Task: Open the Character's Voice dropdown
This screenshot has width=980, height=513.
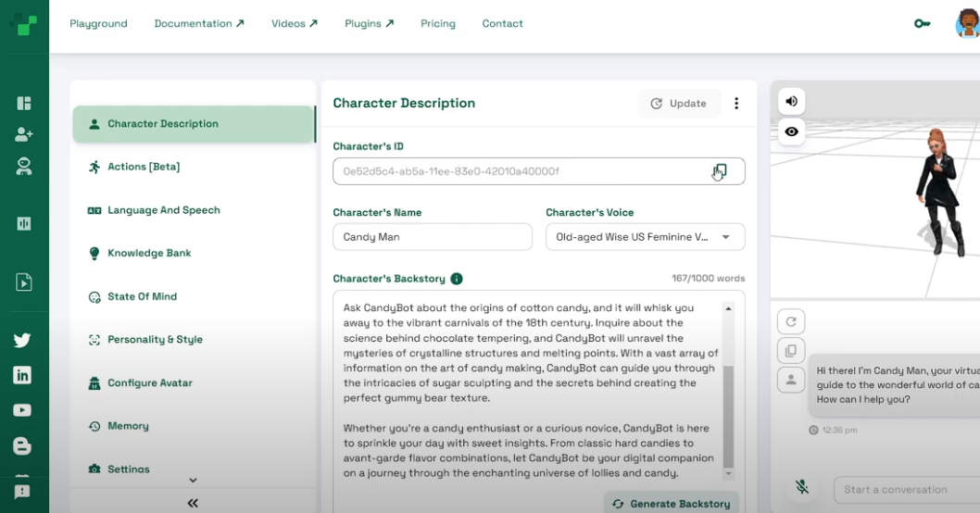Action: [x=645, y=237]
